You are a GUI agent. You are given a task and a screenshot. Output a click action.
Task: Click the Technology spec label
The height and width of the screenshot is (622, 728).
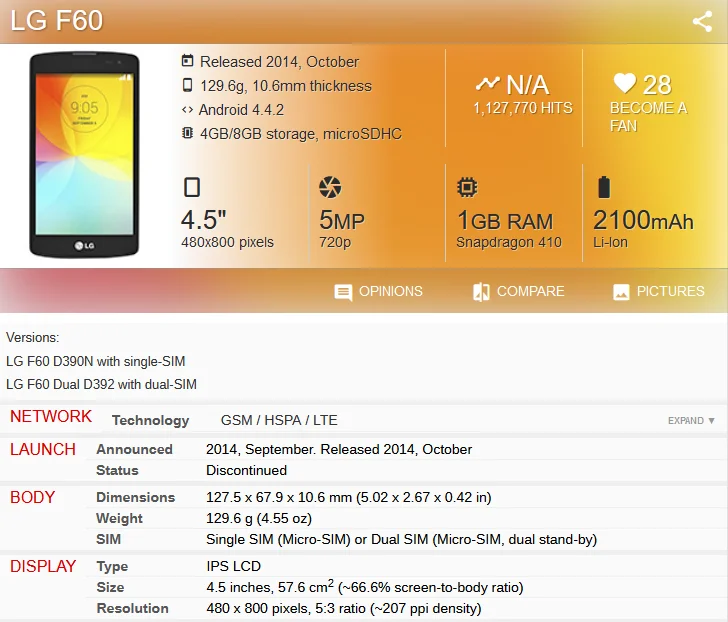[150, 420]
